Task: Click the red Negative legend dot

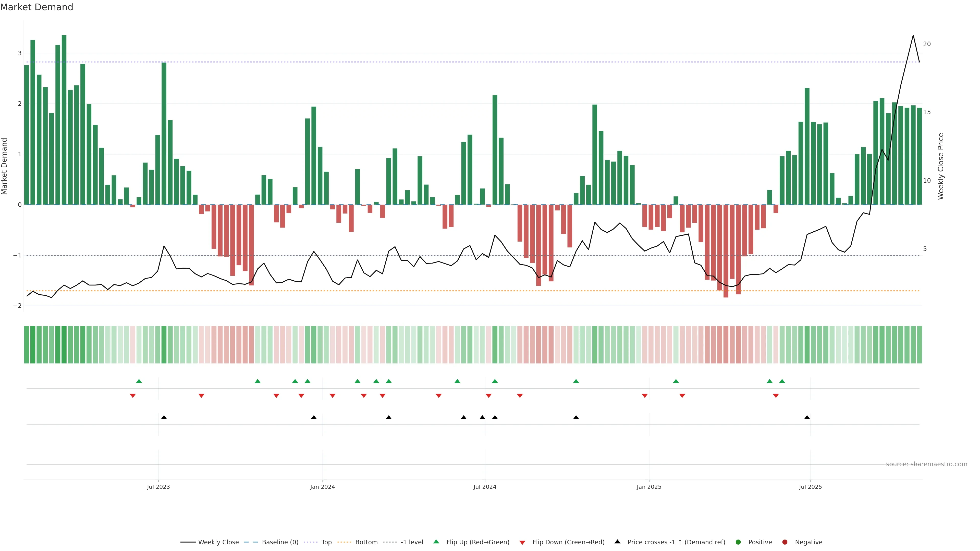Action: click(x=785, y=542)
